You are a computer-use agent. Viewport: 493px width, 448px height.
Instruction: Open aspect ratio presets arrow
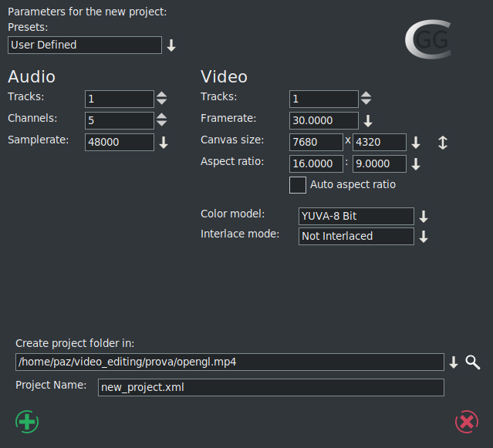pyautogui.click(x=415, y=164)
